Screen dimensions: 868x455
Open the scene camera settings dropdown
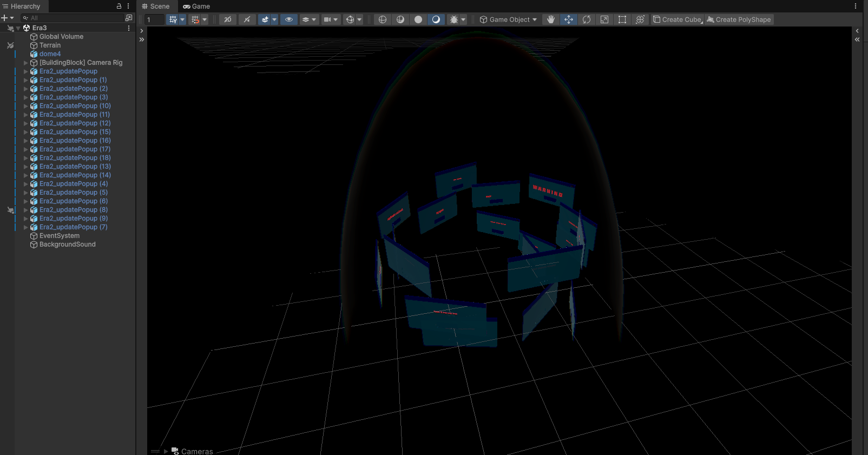click(330, 19)
